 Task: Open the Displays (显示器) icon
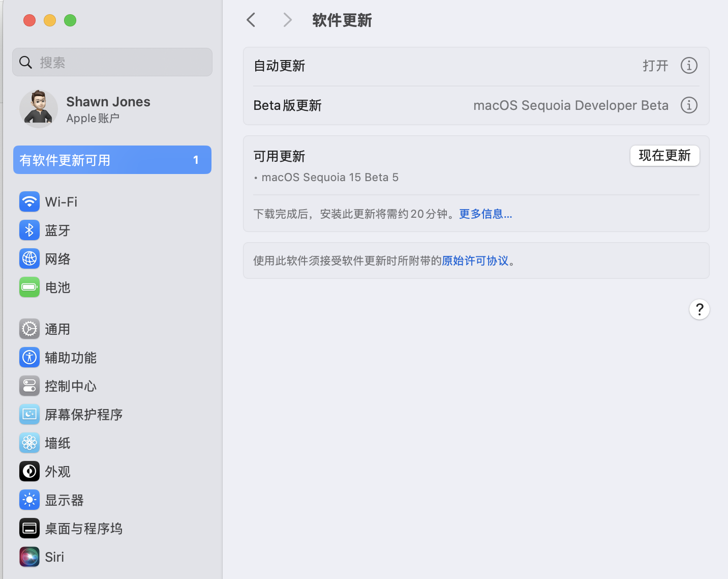(29, 500)
